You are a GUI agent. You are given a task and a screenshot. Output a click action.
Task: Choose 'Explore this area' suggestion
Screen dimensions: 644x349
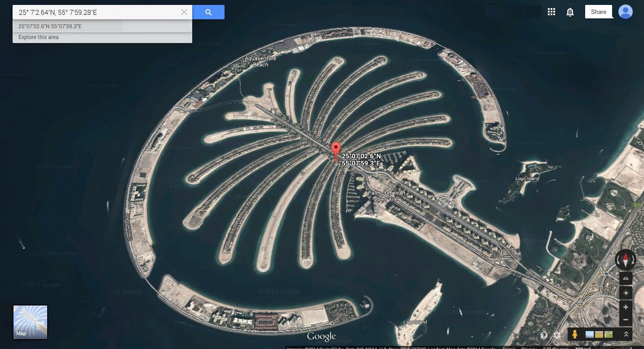tap(102, 37)
